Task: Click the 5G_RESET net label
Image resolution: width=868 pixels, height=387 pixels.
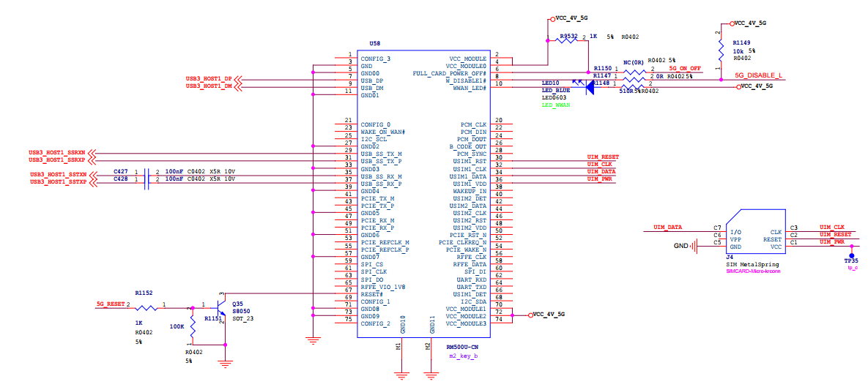Action: click(110, 304)
